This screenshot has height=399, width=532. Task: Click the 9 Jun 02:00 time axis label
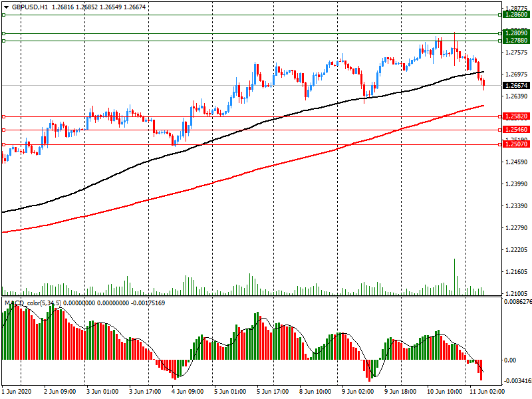click(x=358, y=392)
